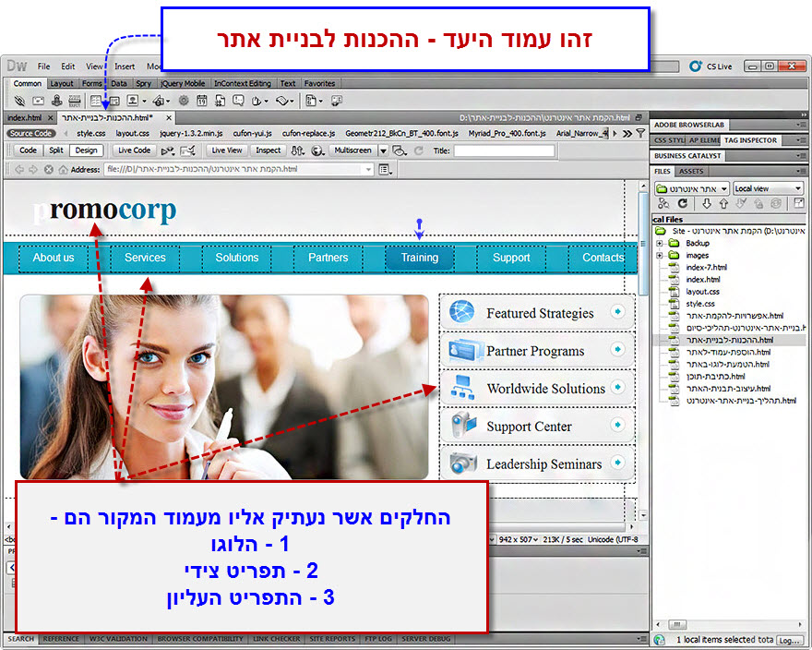Click the Featured Strategies side menu item
The image size is (812, 650).
(537, 313)
